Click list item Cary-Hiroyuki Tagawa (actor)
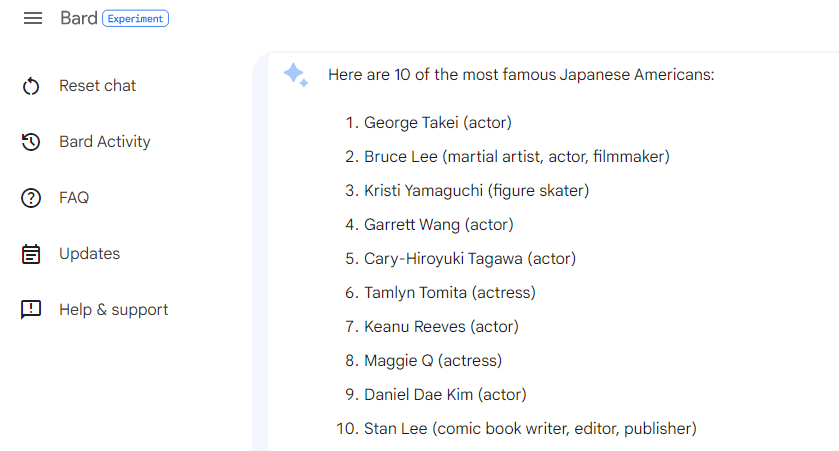The image size is (839, 451). tap(470, 258)
